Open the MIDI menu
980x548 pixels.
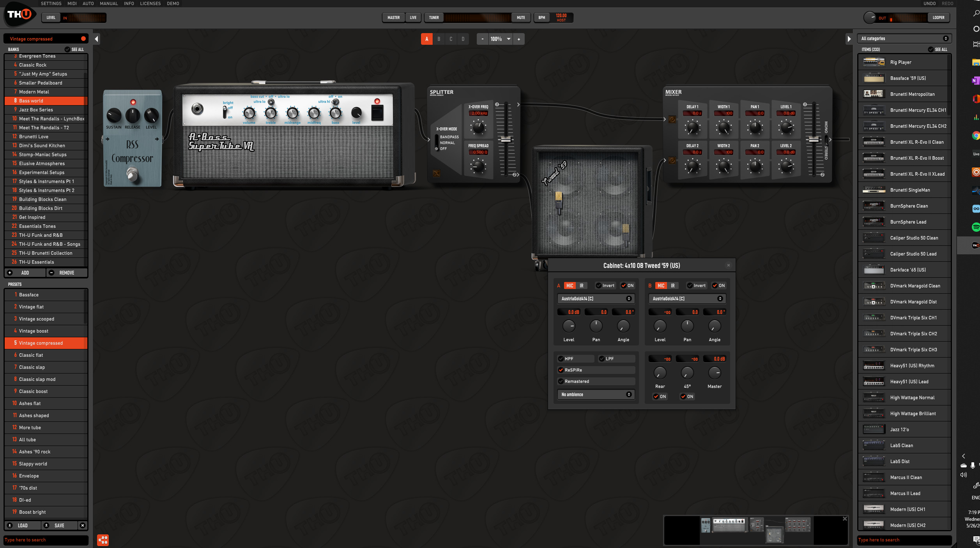pos(72,4)
